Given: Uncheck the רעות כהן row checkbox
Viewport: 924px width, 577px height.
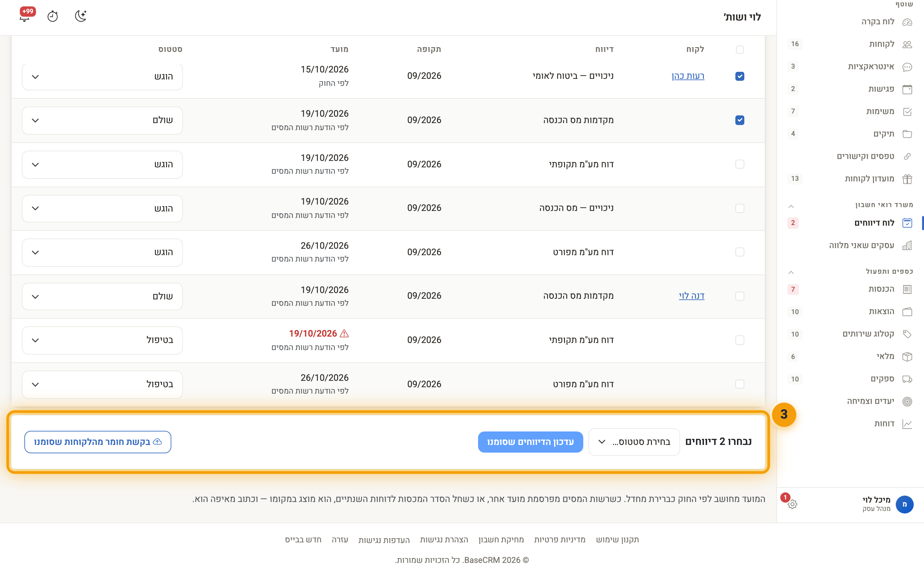Looking at the screenshot, I should point(740,76).
